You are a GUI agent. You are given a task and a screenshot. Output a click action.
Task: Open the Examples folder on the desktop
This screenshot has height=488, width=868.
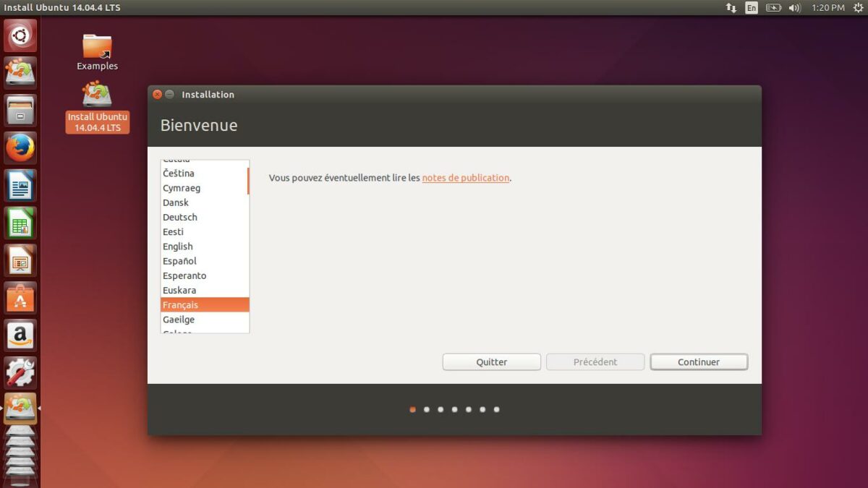click(x=97, y=45)
